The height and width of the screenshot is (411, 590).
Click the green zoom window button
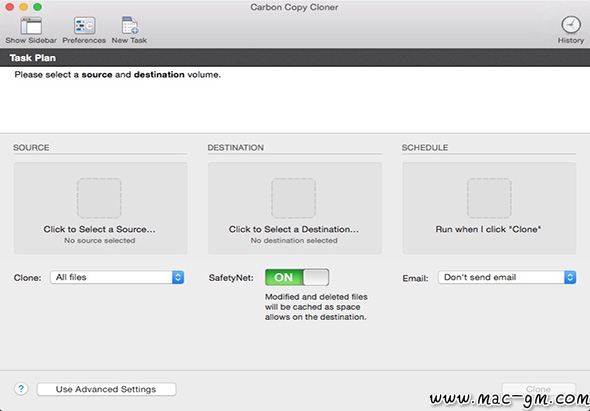(37, 7)
